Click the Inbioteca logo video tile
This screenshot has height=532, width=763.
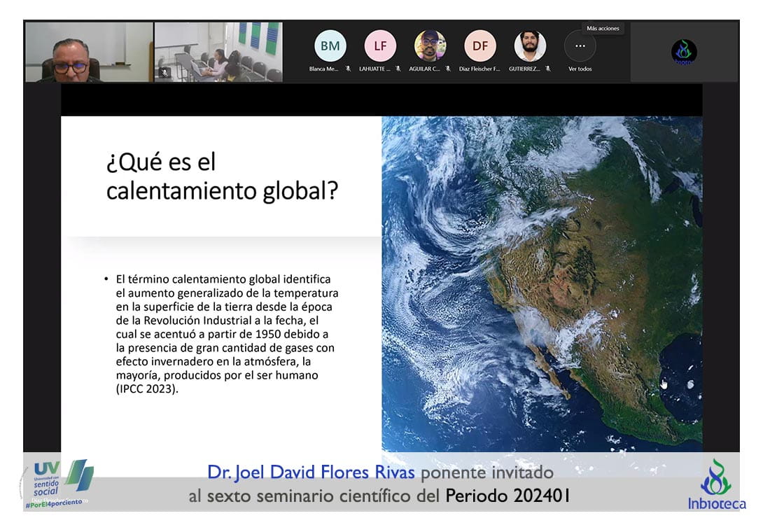[684, 52]
